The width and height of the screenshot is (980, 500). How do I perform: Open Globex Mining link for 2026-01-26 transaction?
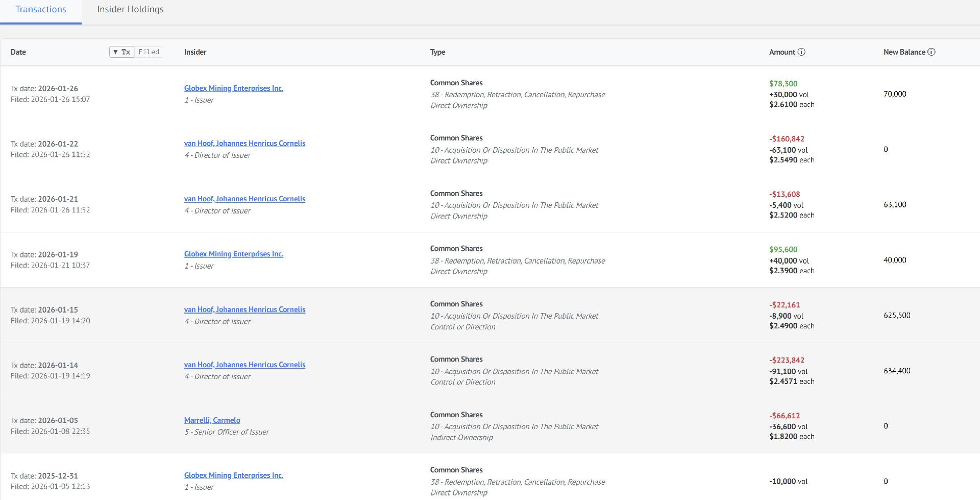[x=233, y=88]
